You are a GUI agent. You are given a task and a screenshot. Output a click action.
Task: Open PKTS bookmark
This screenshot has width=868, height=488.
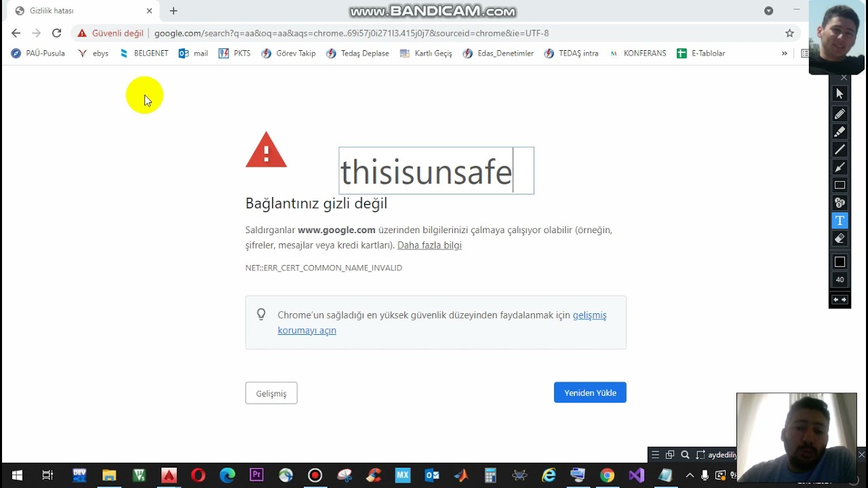(235, 54)
